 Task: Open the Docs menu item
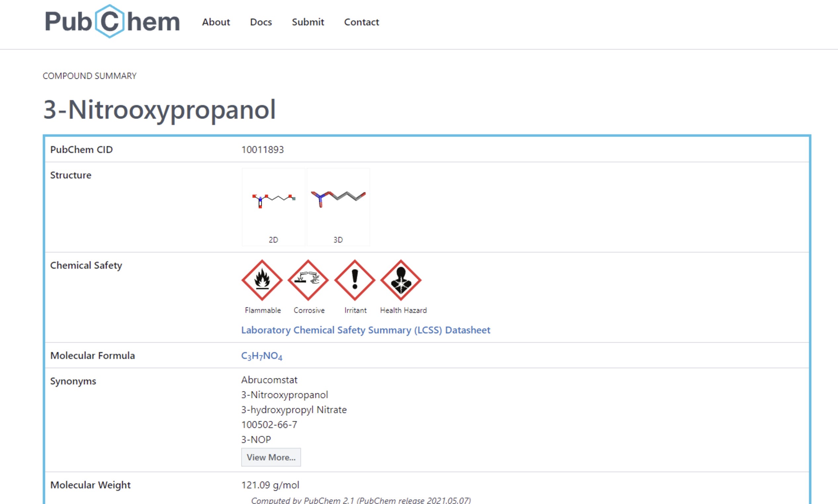(261, 22)
